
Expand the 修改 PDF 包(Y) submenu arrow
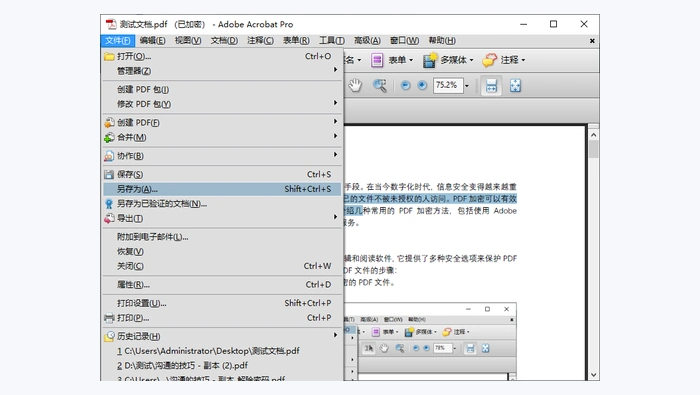click(x=335, y=103)
